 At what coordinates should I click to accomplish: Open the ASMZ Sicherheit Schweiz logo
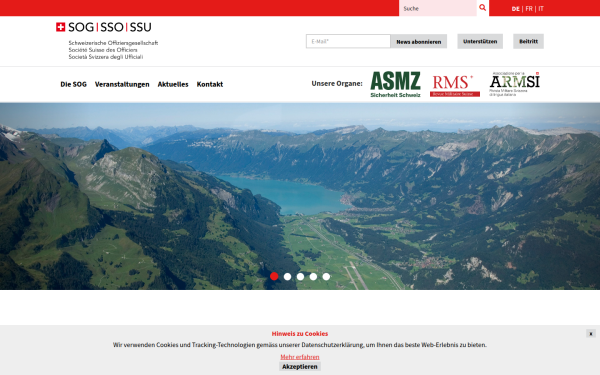pyautogui.click(x=395, y=84)
